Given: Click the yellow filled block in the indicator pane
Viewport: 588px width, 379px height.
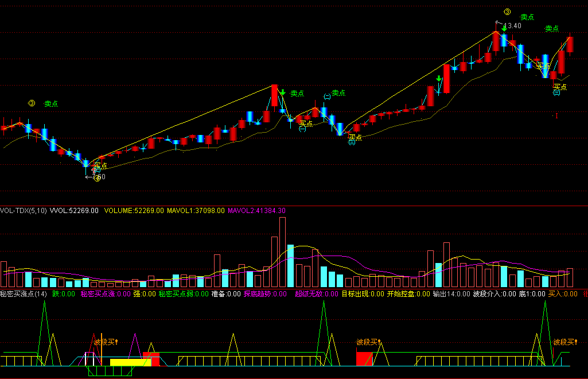Looking at the screenshot, I should (130, 362).
